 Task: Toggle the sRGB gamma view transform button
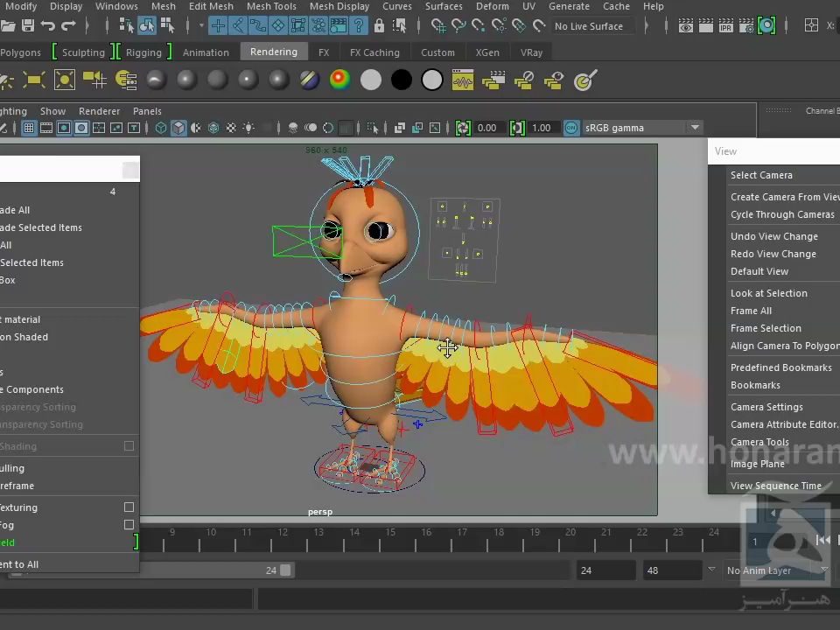point(571,128)
